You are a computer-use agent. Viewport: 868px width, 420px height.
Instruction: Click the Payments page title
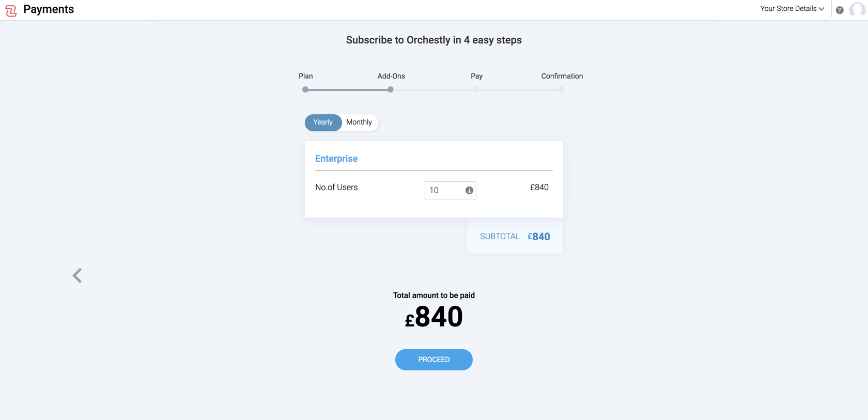49,9
